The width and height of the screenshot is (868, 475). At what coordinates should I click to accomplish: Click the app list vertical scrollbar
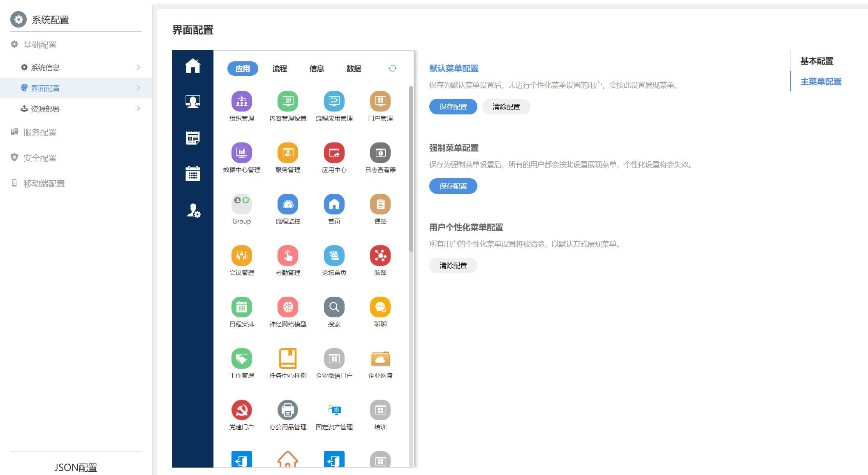pyautogui.click(x=411, y=169)
